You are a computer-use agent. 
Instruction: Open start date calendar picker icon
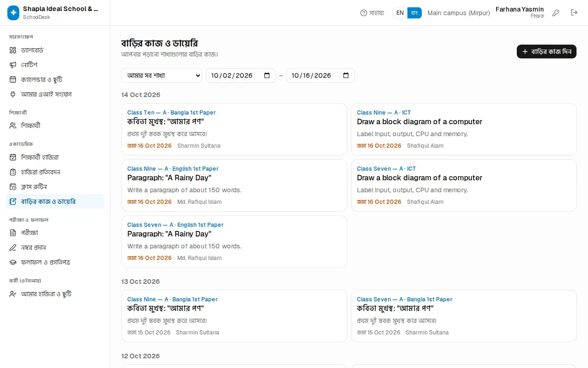267,75
